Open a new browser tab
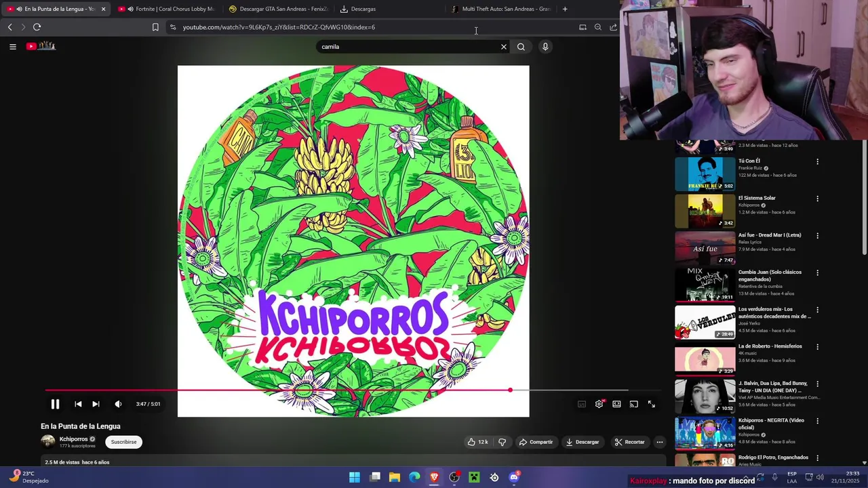This screenshot has height=488, width=868. coord(565,9)
